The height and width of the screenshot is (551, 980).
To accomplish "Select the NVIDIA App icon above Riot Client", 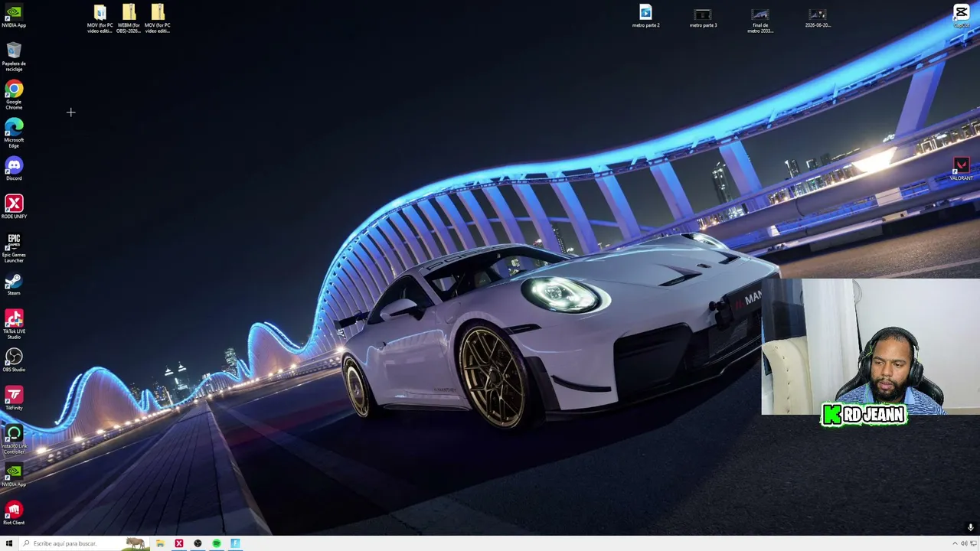I will pos(14,475).
